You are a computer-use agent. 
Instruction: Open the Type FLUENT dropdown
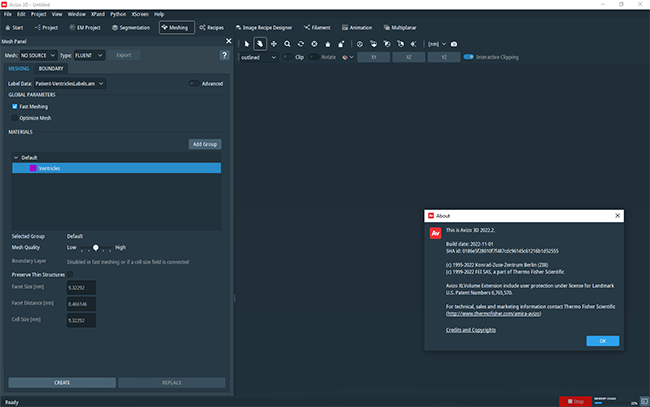pos(89,56)
